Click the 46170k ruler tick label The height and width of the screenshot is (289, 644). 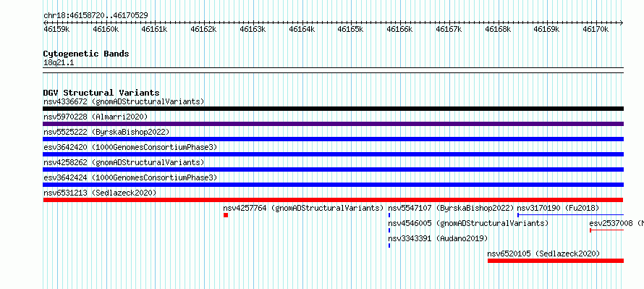[x=596, y=29]
